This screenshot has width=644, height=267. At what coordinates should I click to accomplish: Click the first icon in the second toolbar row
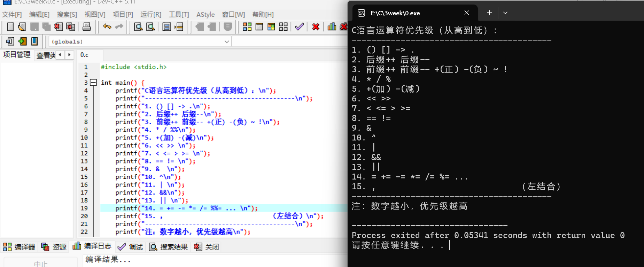[x=10, y=41]
